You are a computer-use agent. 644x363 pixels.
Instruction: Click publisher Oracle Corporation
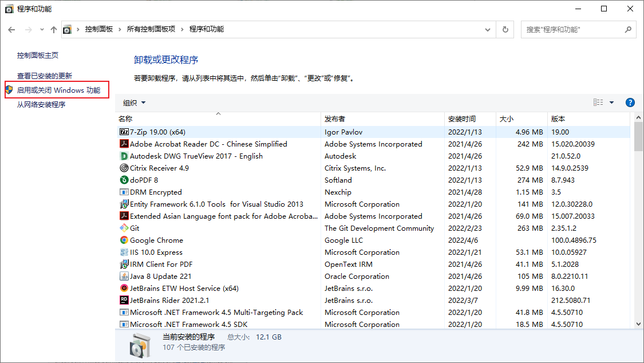coord(357,277)
